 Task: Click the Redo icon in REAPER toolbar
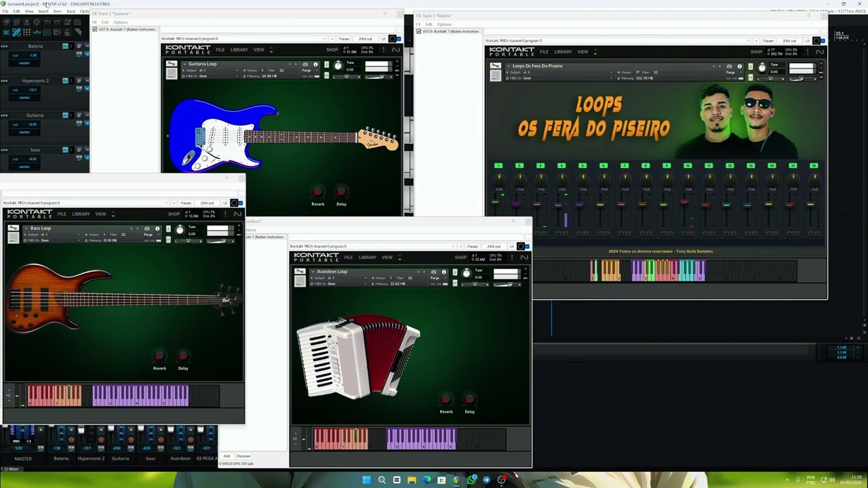57,22
